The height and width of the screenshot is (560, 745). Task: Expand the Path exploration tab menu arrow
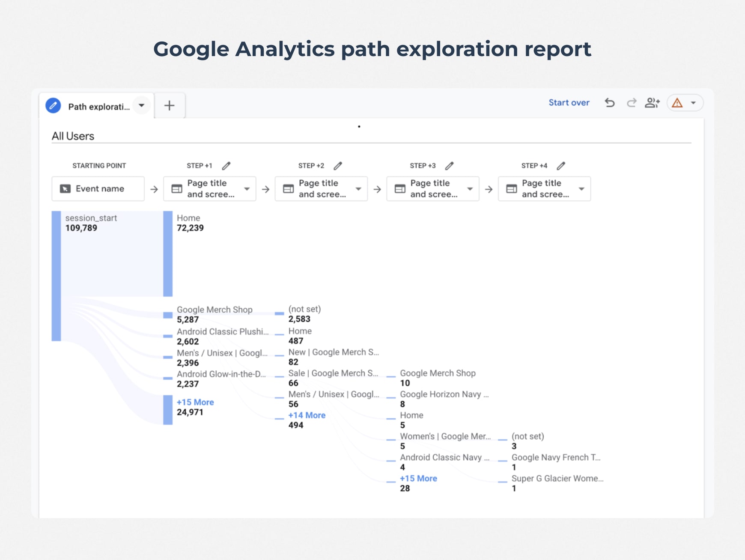[141, 105]
